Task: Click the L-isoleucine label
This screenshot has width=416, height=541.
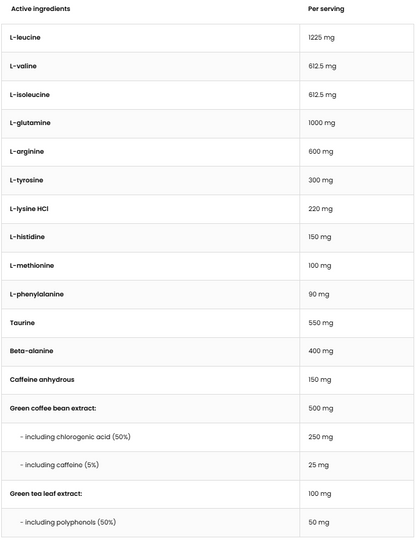Action: point(30,95)
